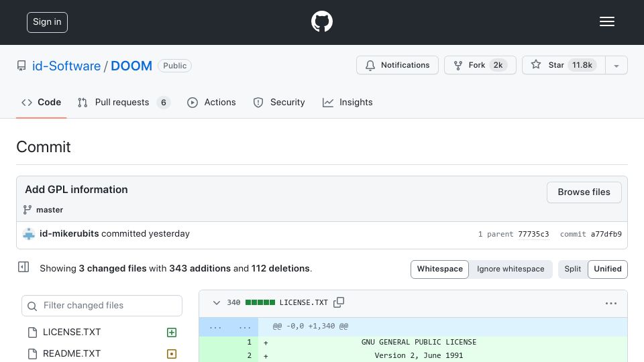644x362 pixels.
Task: Click the added-file icon beside LICENSE.TXT
Action: (172, 333)
